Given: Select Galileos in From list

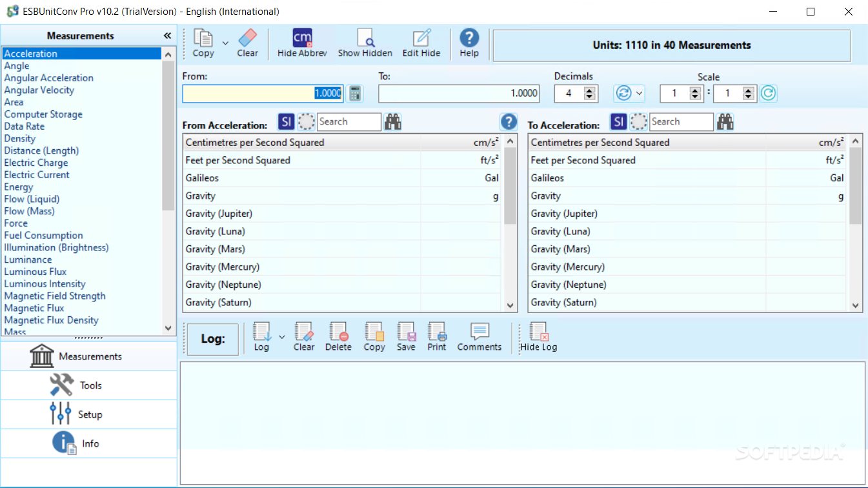Looking at the screenshot, I should 342,178.
